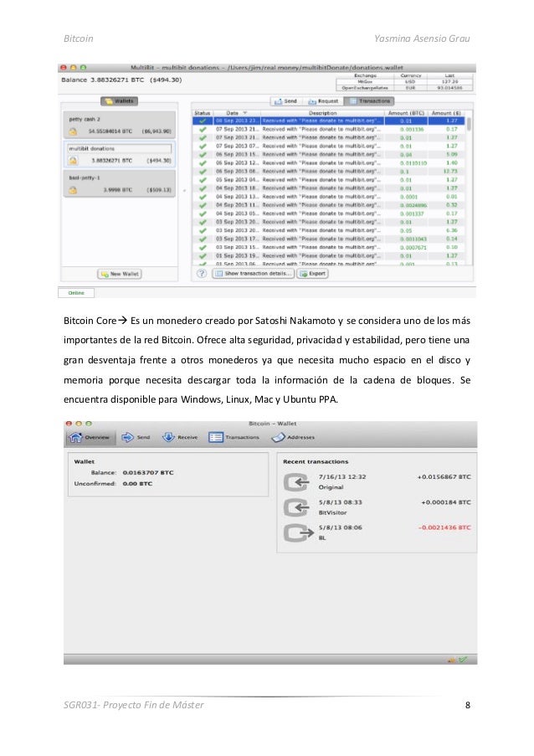Click the outgoing icon of the BL transaction
Viewport: 534px width, 756px height.
[298, 532]
